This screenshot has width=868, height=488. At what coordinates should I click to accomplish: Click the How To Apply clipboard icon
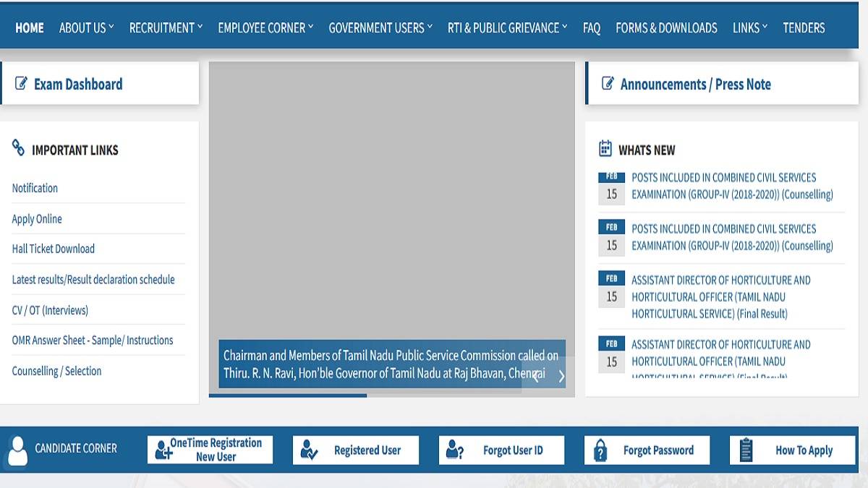[x=746, y=450]
